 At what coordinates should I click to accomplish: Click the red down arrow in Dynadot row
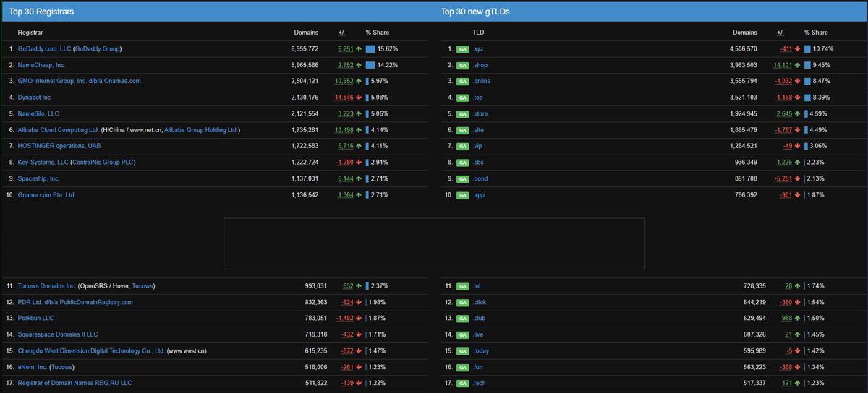coord(359,97)
